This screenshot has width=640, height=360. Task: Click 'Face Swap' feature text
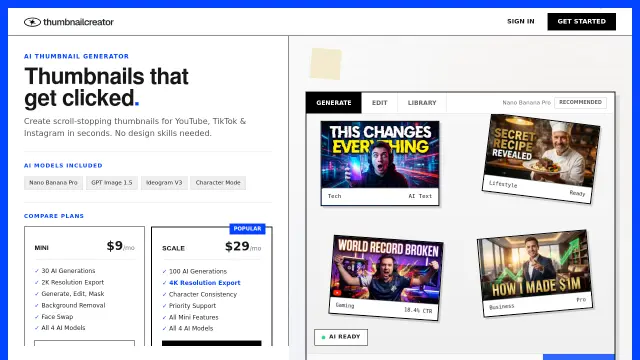click(57, 317)
